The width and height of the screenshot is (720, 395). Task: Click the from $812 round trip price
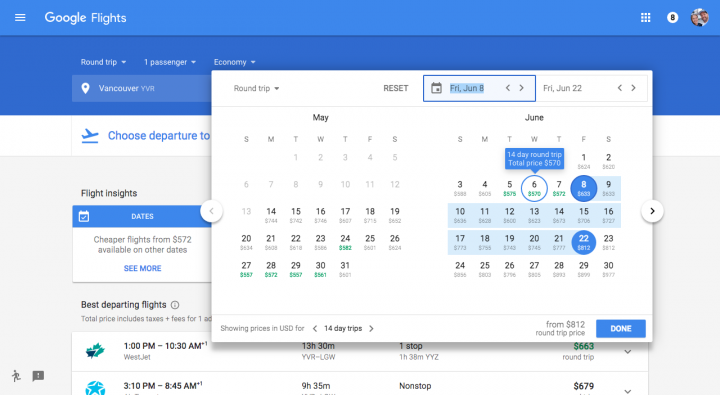point(560,328)
